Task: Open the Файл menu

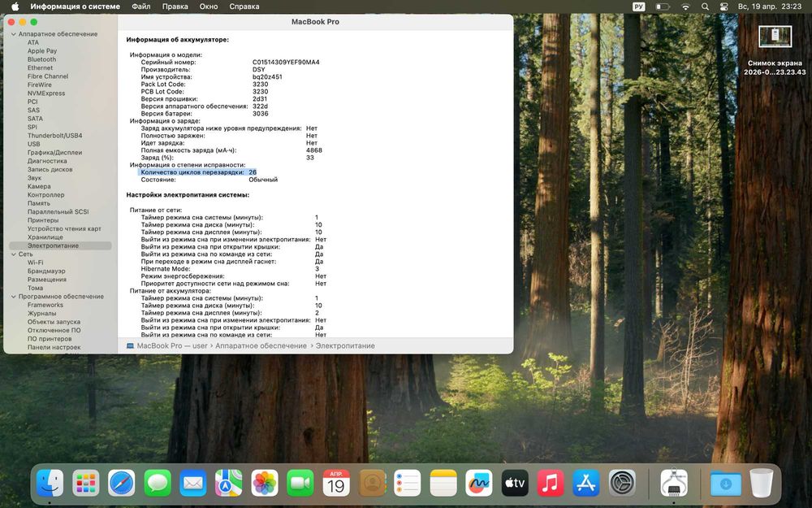Action: pyautogui.click(x=140, y=7)
